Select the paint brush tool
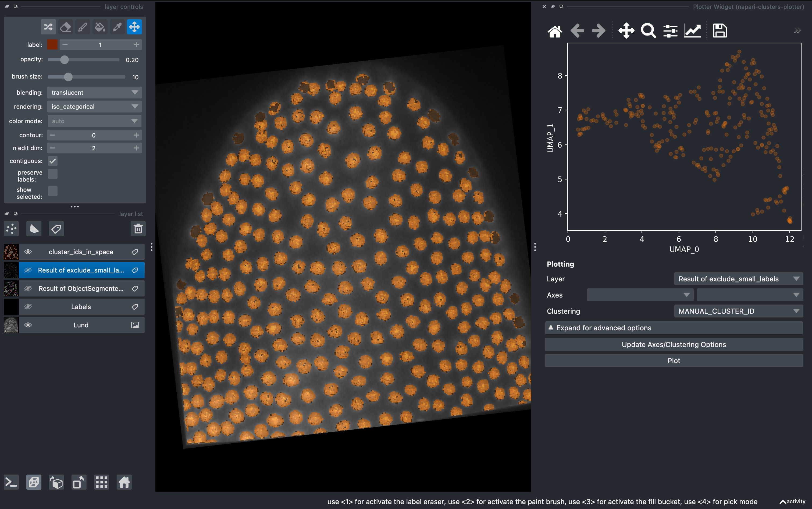The image size is (812, 509). pos(83,27)
